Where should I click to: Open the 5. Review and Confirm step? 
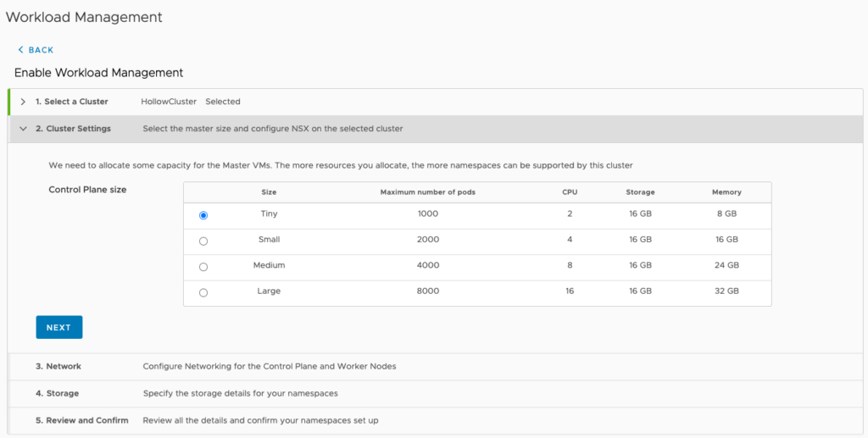tap(81, 420)
